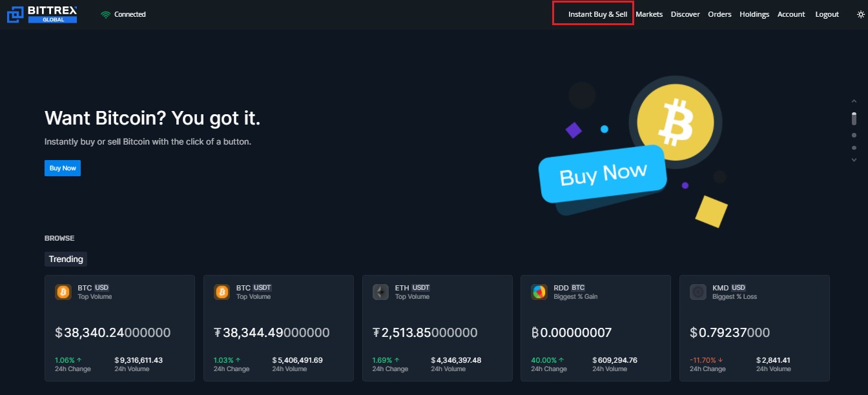This screenshot has height=395, width=868.
Task: Click the ETH USDT Ethereum coin icon
Action: (x=380, y=292)
